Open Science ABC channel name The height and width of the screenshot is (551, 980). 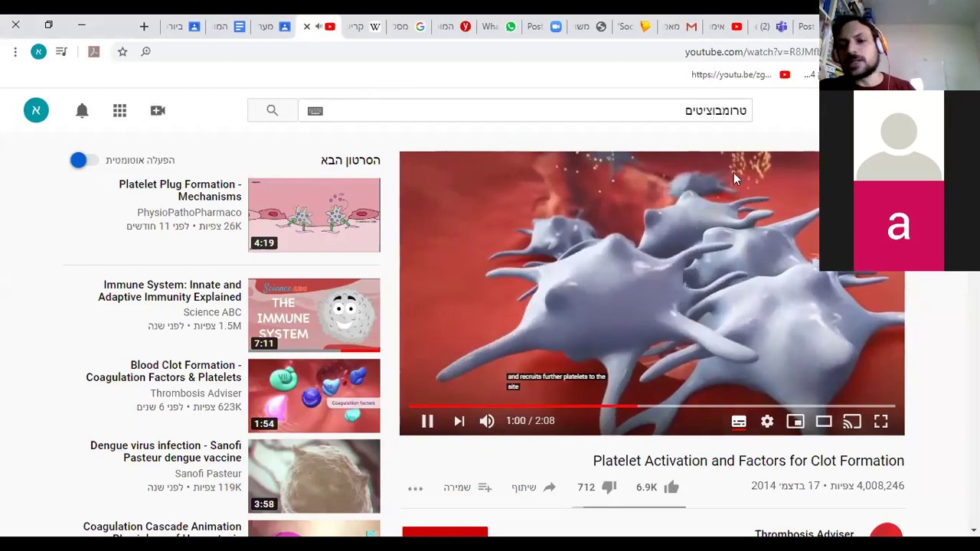(x=212, y=311)
